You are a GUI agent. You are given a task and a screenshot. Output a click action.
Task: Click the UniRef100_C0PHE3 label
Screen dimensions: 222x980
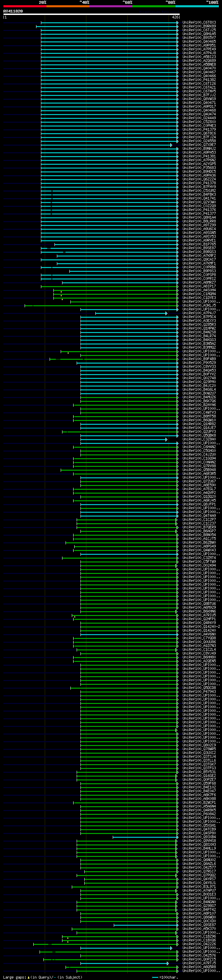[199, 125]
